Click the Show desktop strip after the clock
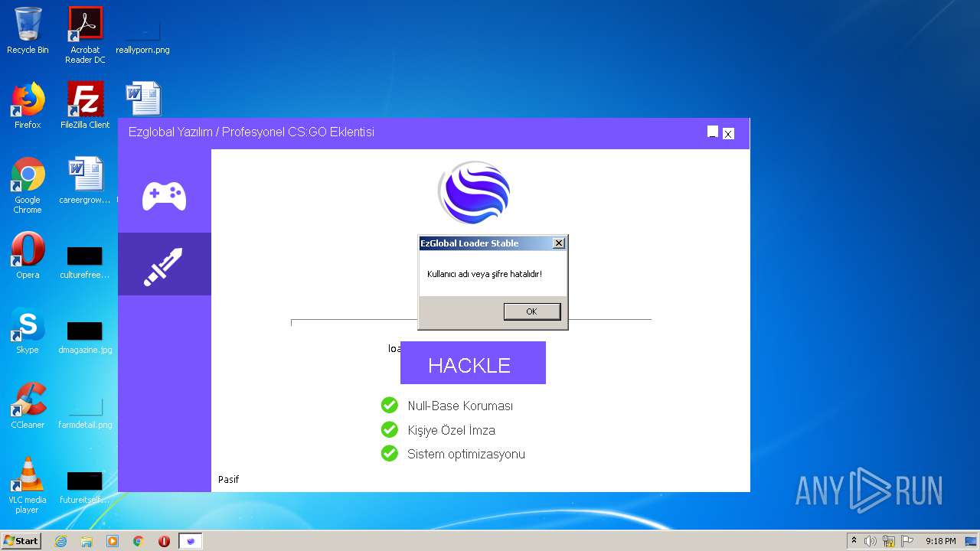 click(x=972, y=541)
